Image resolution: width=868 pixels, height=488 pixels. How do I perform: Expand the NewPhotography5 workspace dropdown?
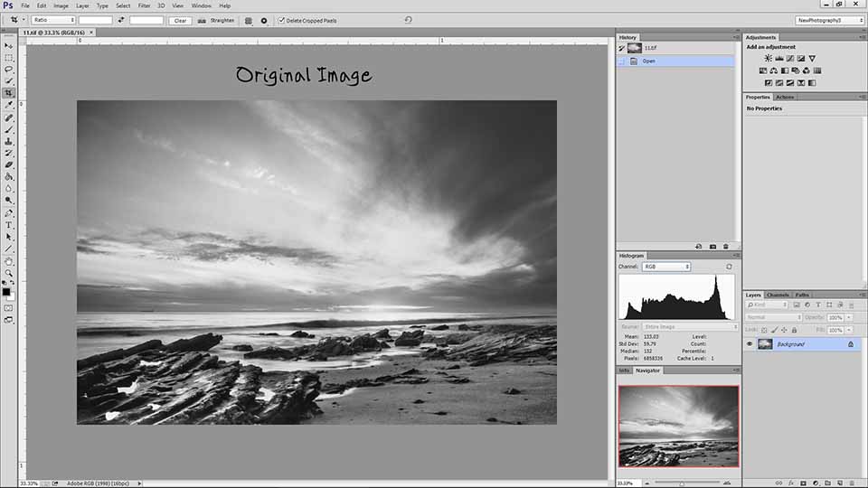click(829, 20)
